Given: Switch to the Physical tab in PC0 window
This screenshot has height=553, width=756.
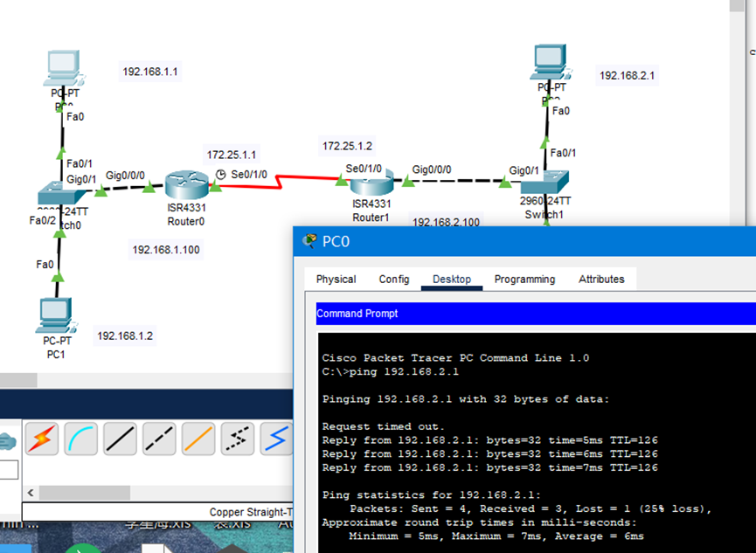Looking at the screenshot, I should (336, 280).
